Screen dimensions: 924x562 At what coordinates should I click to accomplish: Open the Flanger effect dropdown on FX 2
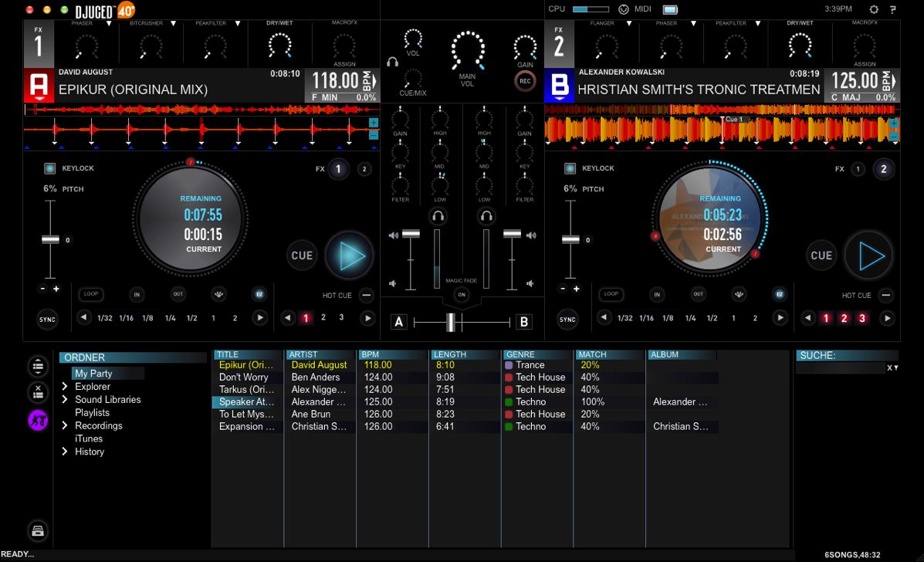pos(629,24)
